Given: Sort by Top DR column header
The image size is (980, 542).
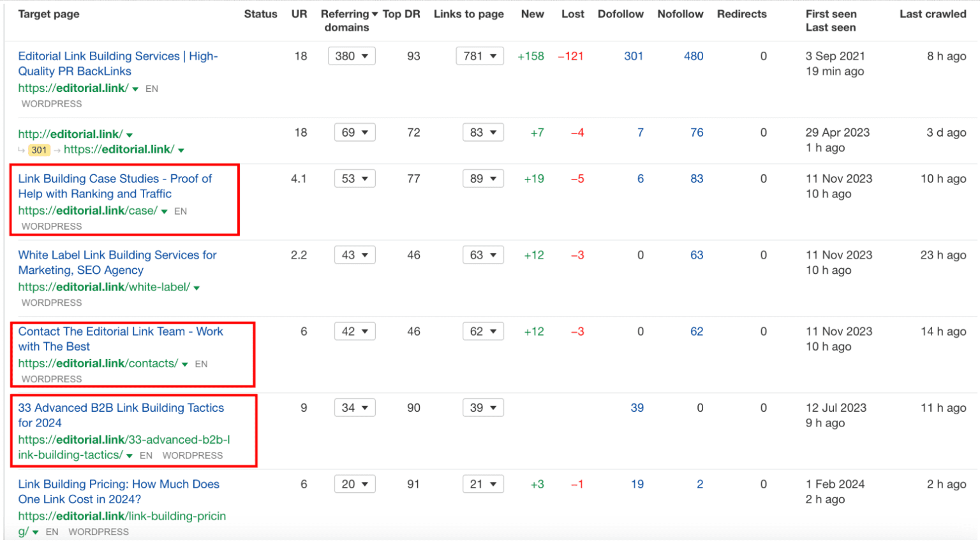Looking at the screenshot, I should [401, 14].
